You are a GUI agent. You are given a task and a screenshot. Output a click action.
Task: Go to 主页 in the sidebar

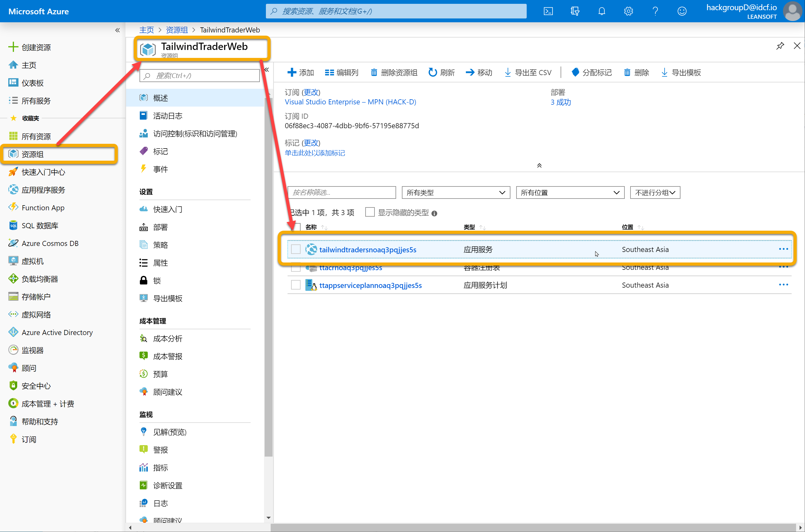tap(22, 65)
